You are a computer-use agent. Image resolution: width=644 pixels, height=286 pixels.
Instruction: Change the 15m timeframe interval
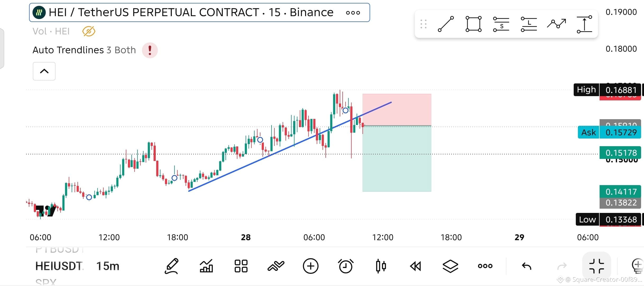(108, 266)
